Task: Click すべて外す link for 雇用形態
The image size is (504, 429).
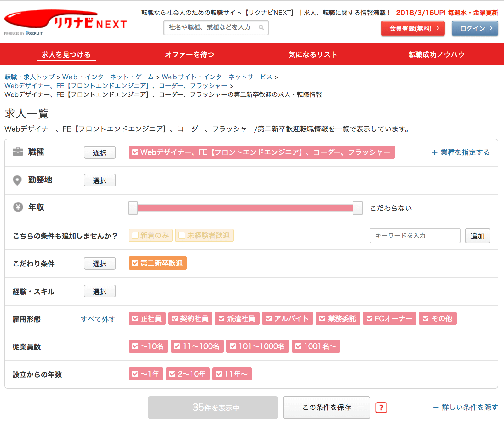Action: point(98,319)
